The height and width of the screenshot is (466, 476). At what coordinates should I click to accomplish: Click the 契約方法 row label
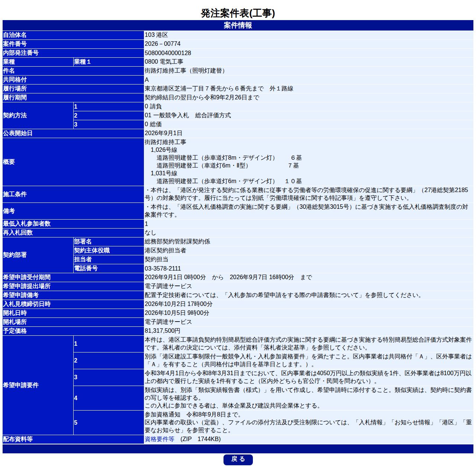click(15, 115)
